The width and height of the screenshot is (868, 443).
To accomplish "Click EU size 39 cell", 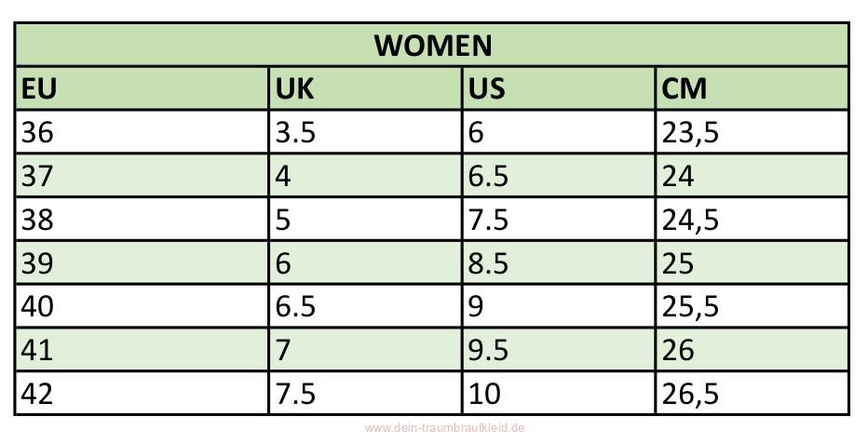I will click(142, 262).
